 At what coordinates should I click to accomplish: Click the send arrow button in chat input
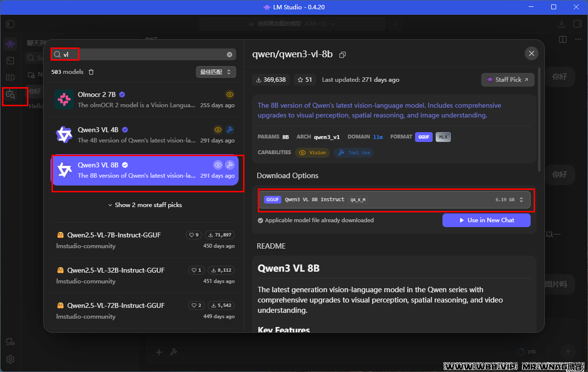pos(568,351)
